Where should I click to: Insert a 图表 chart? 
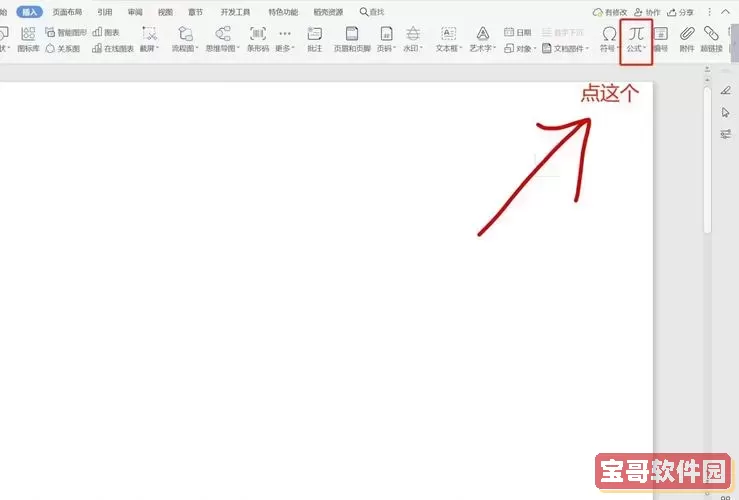click(106, 32)
